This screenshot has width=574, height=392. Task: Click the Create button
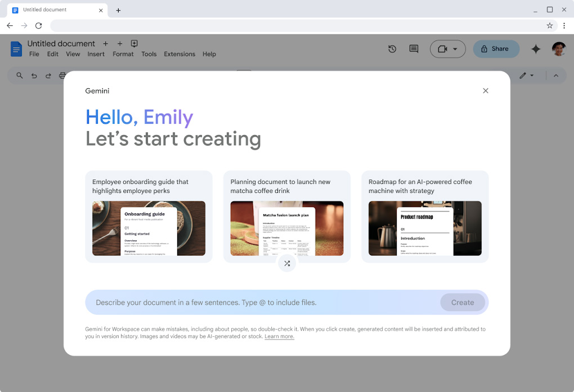tap(462, 303)
